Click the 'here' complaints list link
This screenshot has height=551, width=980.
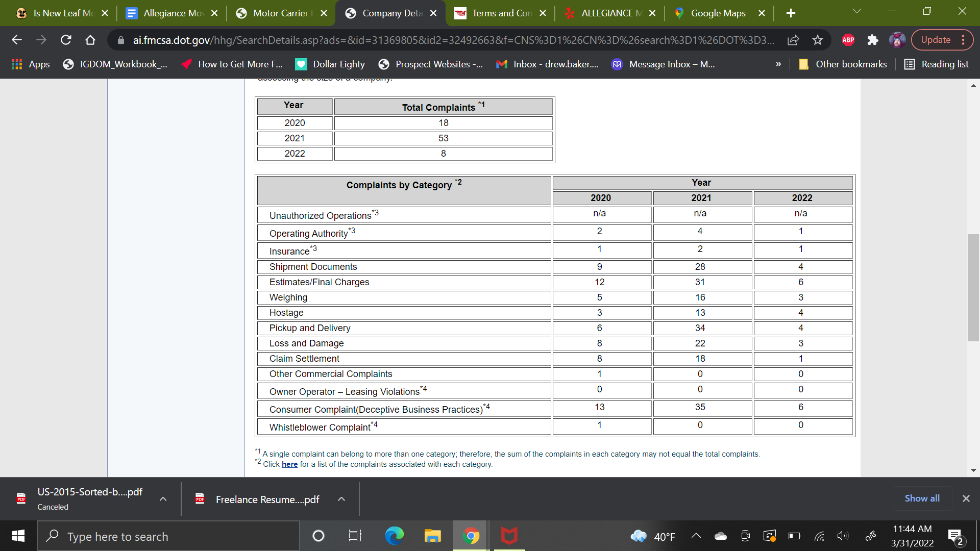(289, 464)
